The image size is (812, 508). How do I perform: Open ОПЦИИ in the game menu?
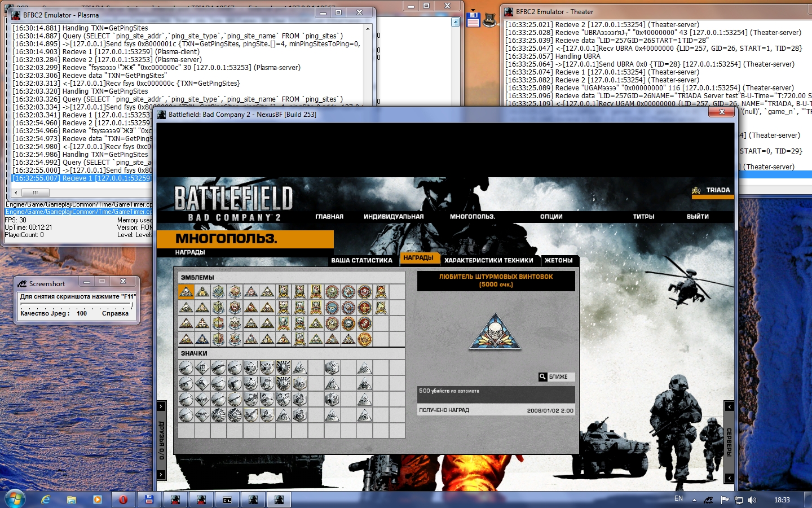point(551,216)
